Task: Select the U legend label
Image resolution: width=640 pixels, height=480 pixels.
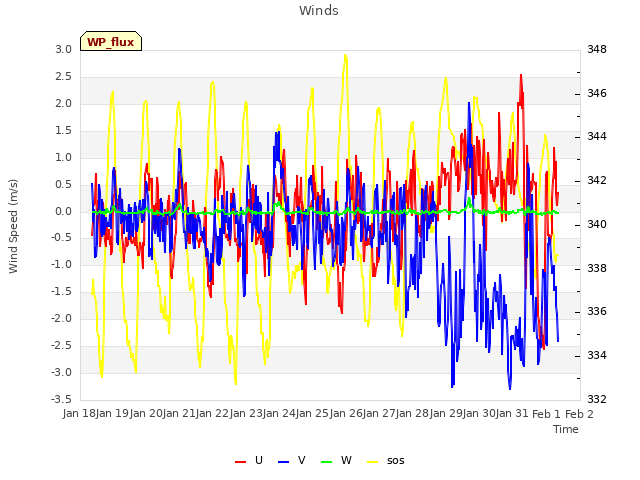Action: coord(259,460)
